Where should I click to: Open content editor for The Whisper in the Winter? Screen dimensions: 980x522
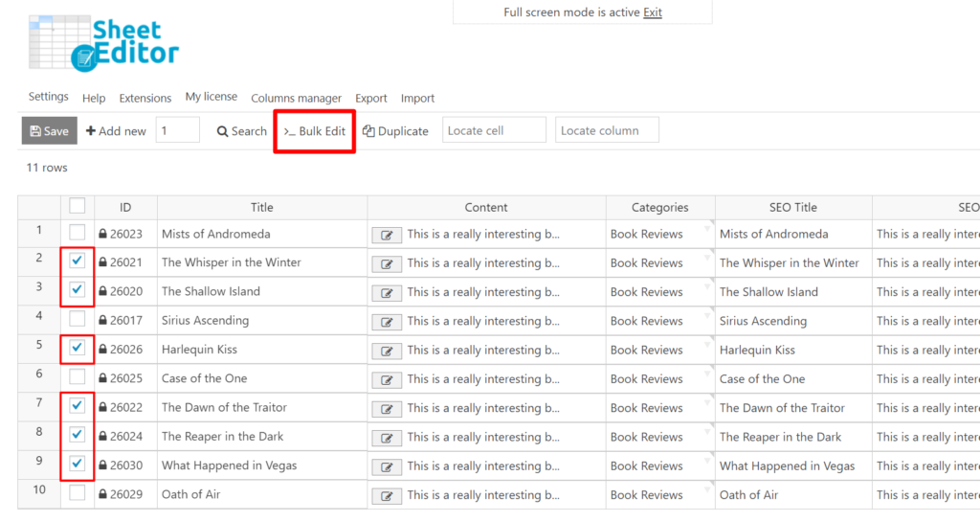pos(387,263)
